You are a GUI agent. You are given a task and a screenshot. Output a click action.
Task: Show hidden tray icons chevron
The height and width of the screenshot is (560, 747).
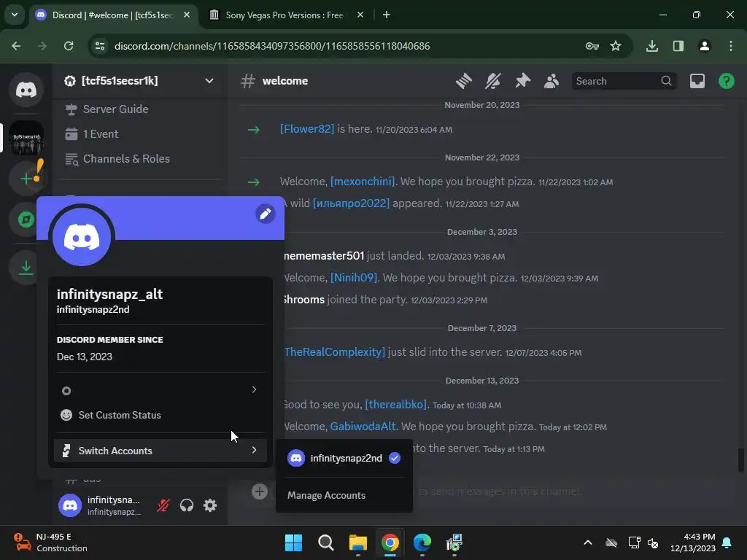(588, 542)
